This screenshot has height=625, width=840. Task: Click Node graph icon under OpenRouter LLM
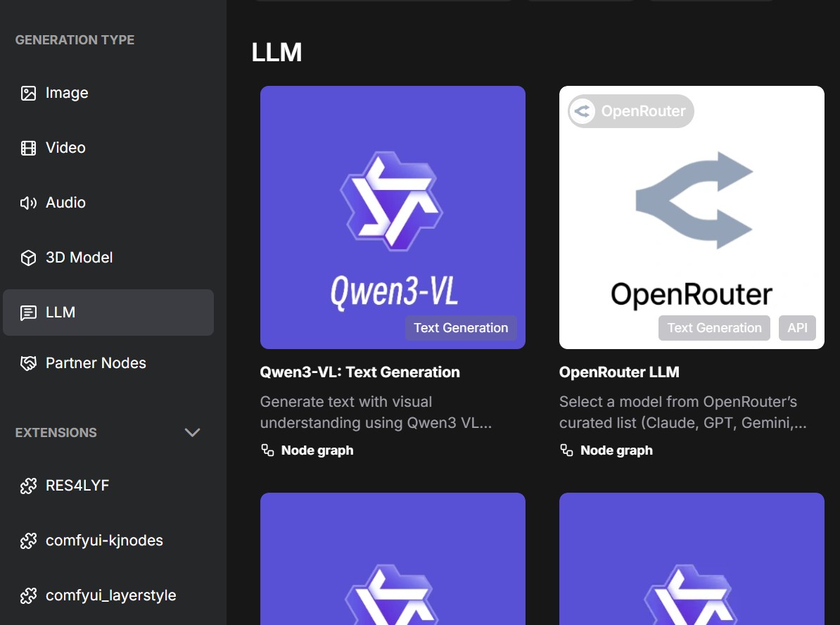tap(566, 450)
